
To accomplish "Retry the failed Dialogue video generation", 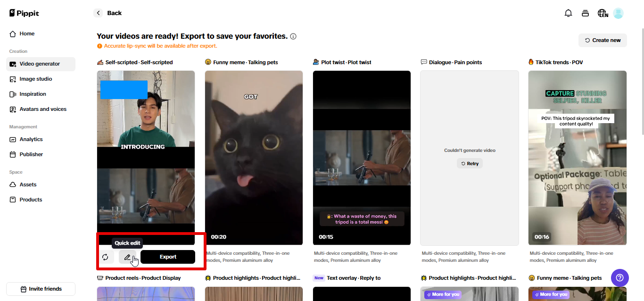I will click(470, 163).
